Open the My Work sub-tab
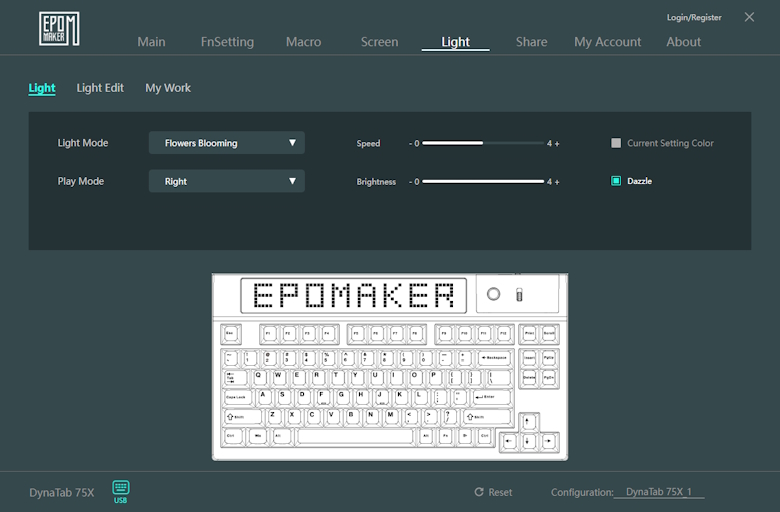 168,88
